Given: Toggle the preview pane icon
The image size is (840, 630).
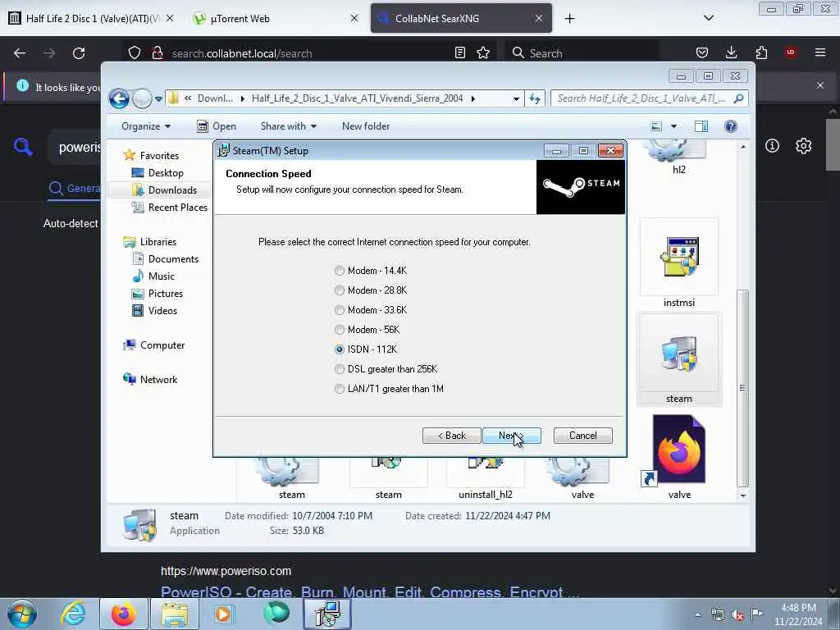Looking at the screenshot, I should tap(701, 126).
